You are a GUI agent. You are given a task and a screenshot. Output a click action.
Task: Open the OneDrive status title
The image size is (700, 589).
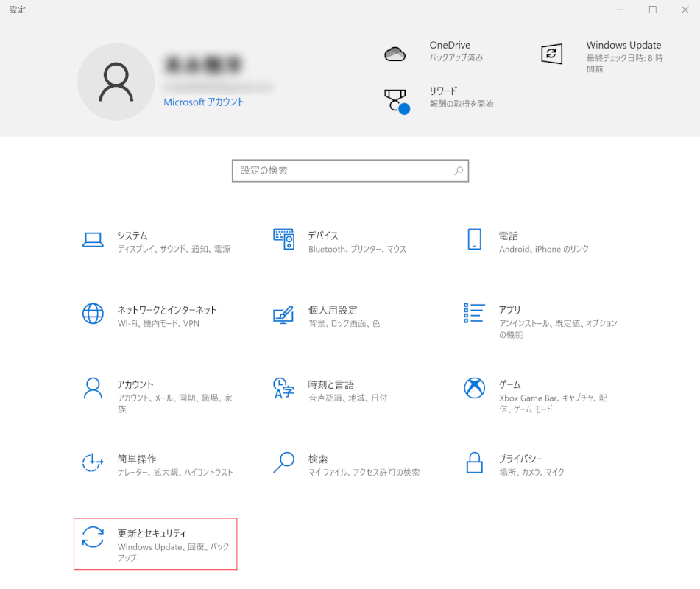point(450,45)
